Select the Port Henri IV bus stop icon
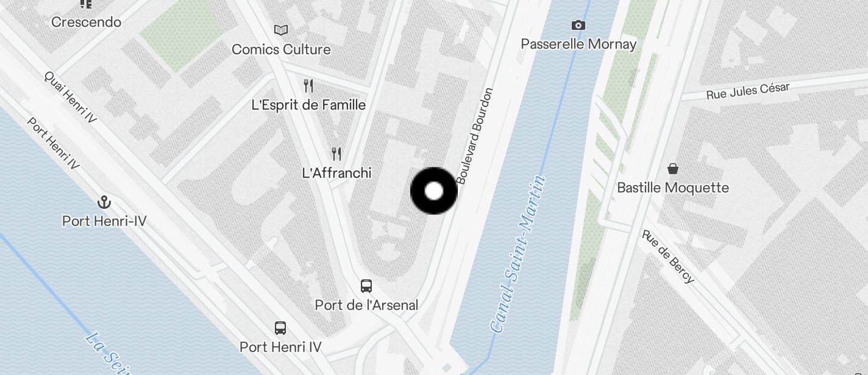The width and height of the screenshot is (868, 375). [280, 328]
